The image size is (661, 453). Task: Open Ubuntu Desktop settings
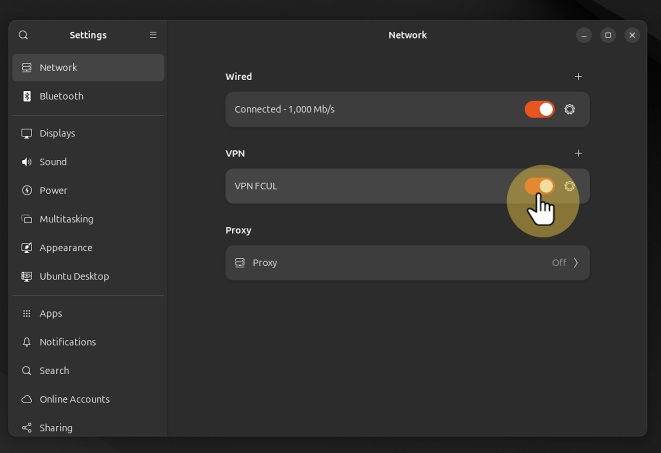click(88, 276)
